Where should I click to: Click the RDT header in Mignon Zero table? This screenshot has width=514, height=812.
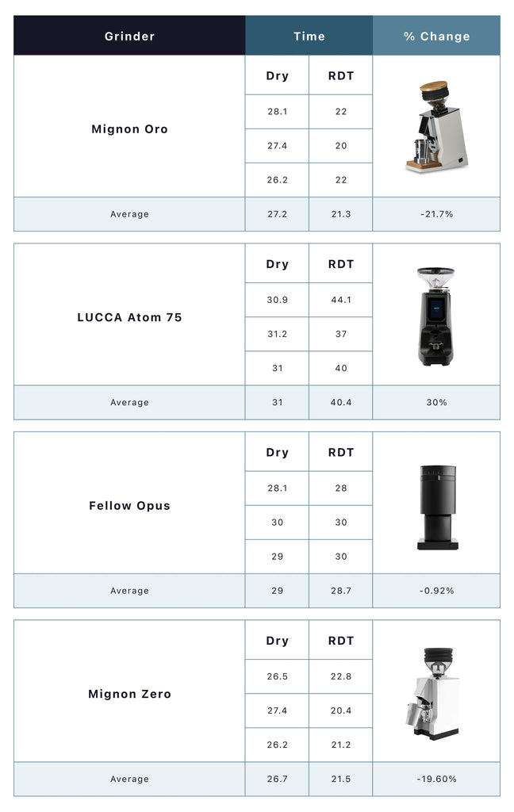click(x=340, y=641)
